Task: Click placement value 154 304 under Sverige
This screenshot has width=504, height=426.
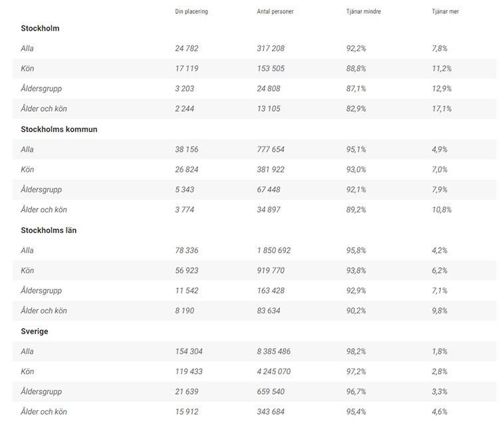Action: click(189, 351)
